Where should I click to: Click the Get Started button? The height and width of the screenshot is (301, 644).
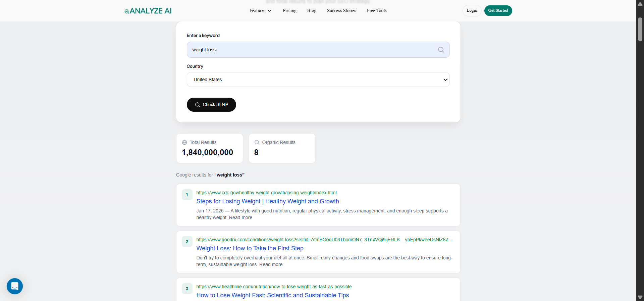click(498, 11)
